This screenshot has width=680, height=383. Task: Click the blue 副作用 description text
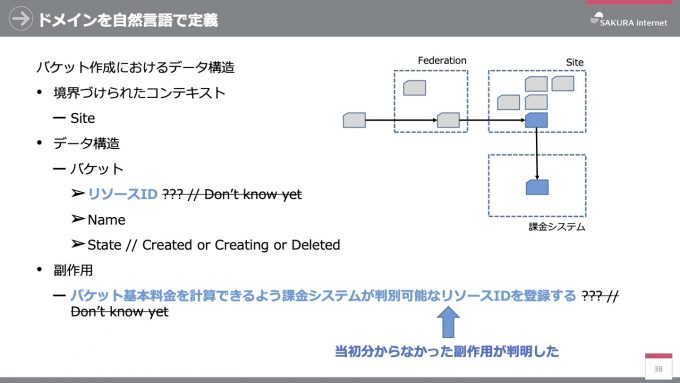point(323,295)
